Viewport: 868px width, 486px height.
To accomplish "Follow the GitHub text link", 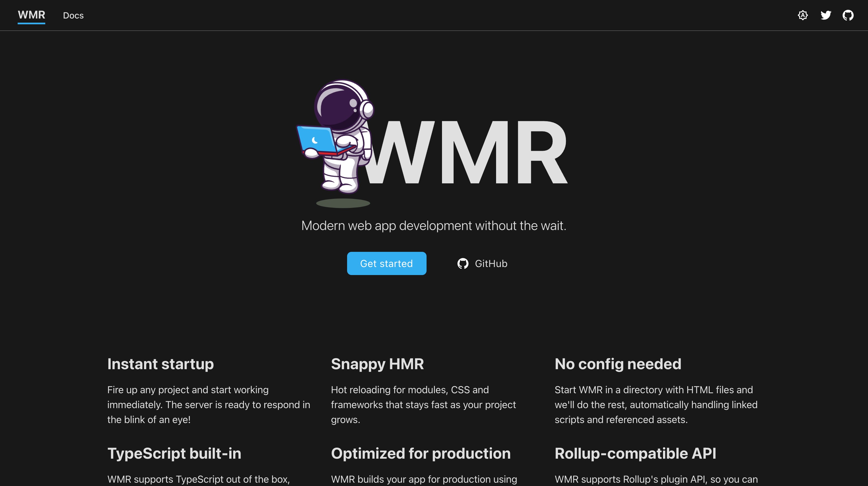I will click(491, 263).
